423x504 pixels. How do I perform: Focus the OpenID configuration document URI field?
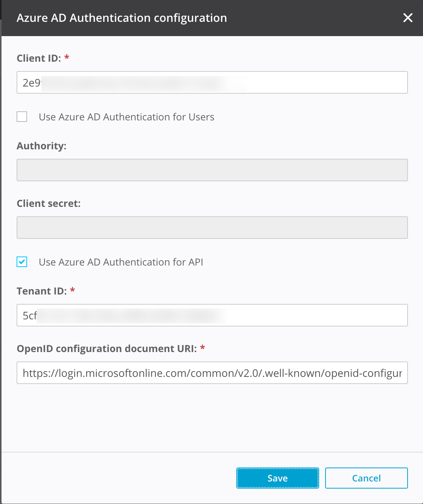pos(212,373)
